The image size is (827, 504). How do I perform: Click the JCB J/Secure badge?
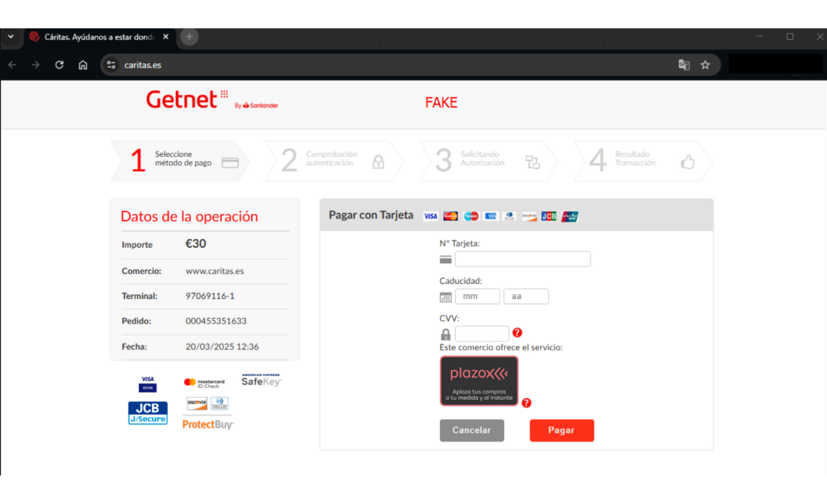click(148, 413)
